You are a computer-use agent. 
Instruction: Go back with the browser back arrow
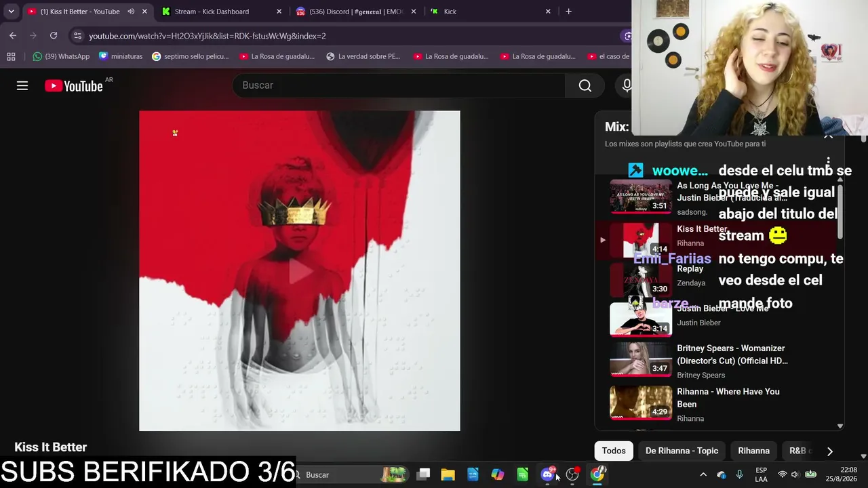point(13,36)
